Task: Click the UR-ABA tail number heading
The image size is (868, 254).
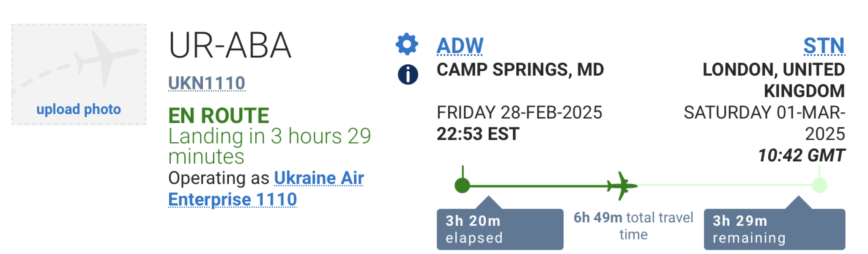Action: (230, 45)
